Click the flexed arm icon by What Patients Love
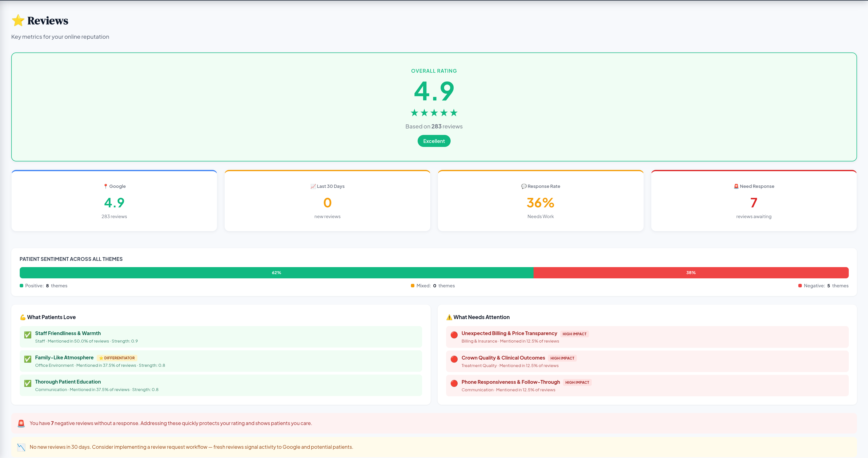The height and width of the screenshot is (458, 868). pos(23,317)
